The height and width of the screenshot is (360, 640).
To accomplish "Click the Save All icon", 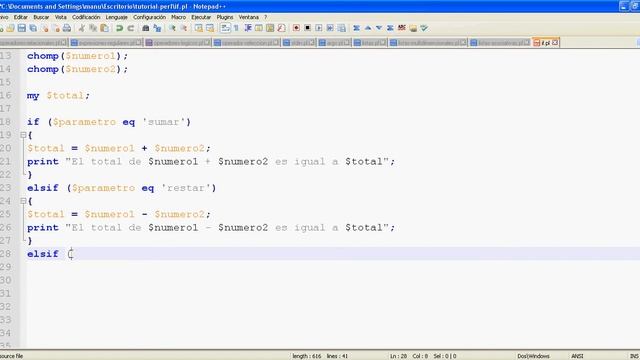I will pyautogui.click(x=33, y=28).
